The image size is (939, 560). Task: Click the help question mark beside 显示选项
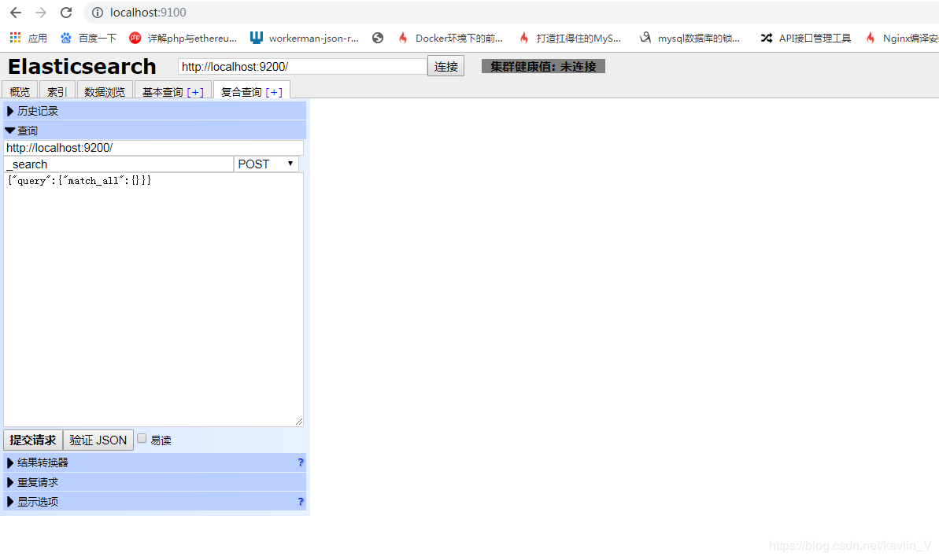[x=301, y=501]
